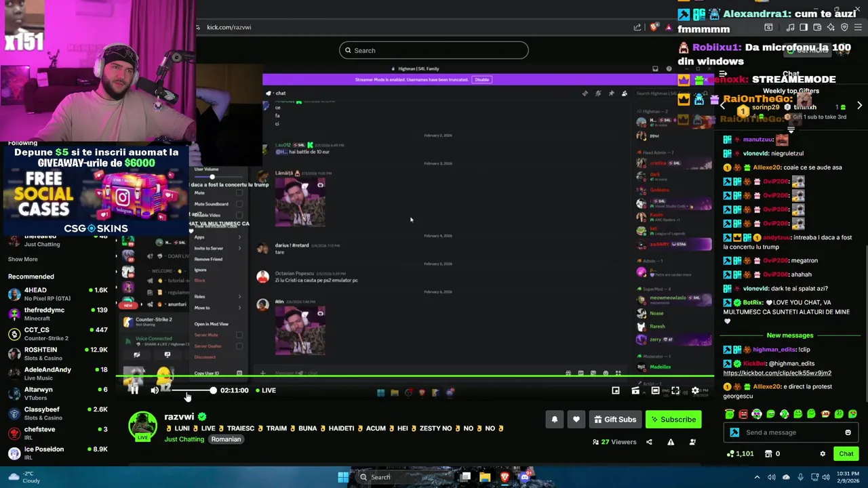Mute the stream player volume
Screen dimensions: 868x488
(x=155, y=390)
